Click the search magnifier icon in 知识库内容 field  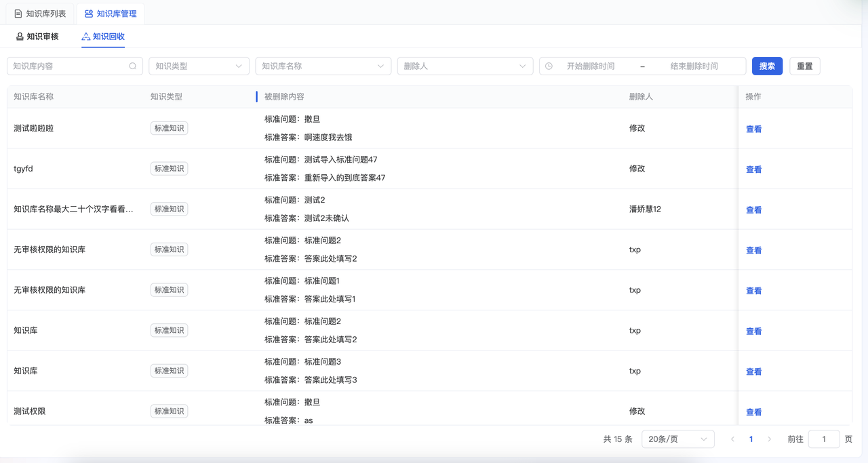point(133,66)
